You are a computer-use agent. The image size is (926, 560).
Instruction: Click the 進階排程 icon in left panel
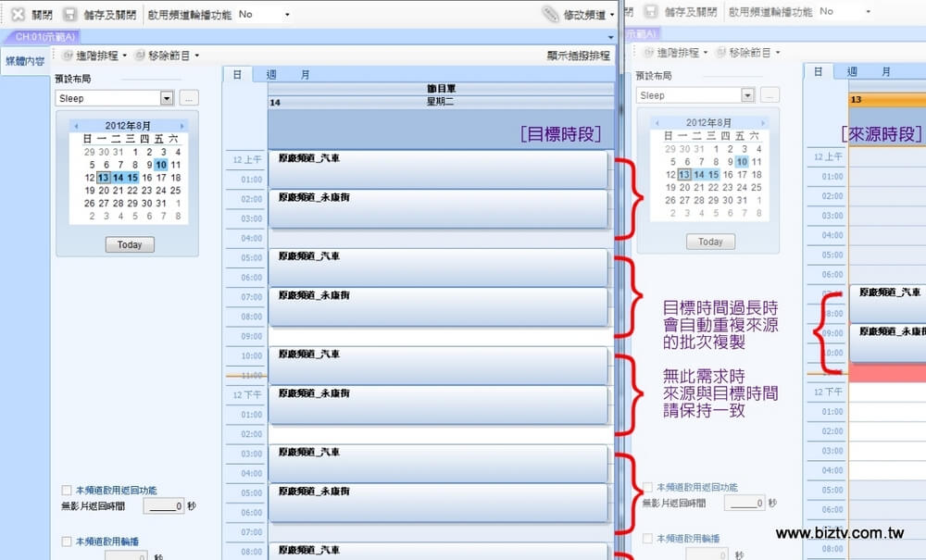point(67,56)
